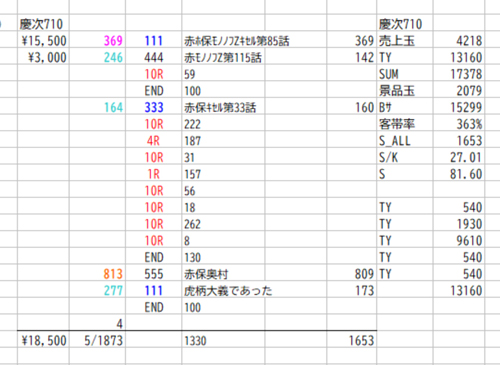Select the ¥18,500 total cell

point(43,341)
